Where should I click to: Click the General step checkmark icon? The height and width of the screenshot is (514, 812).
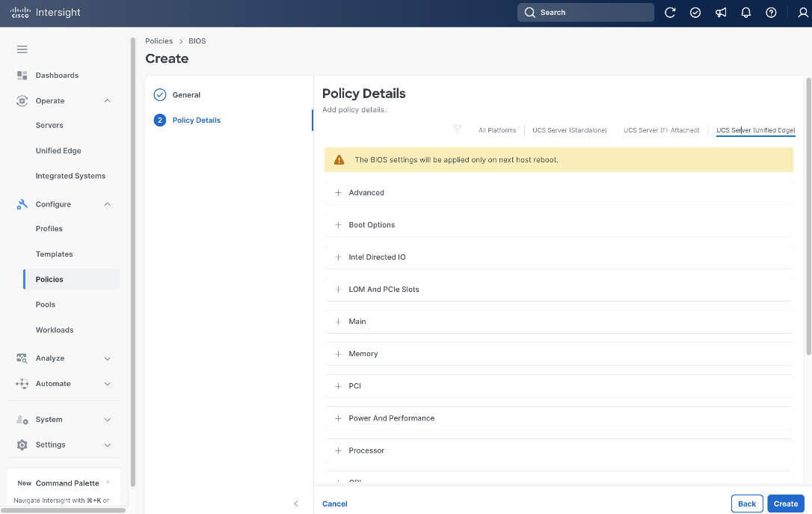(x=160, y=95)
